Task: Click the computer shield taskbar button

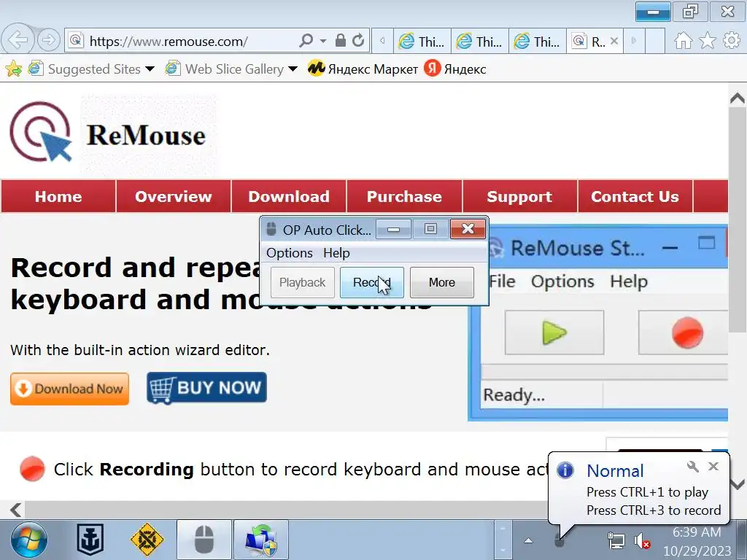Action: pyautogui.click(x=261, y=540)
